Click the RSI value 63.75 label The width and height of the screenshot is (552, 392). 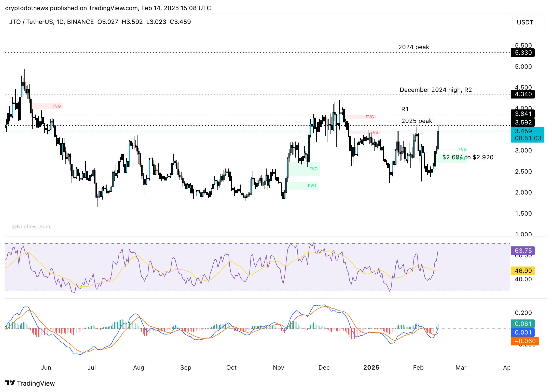pyautogui.click(x=523, y=251)
